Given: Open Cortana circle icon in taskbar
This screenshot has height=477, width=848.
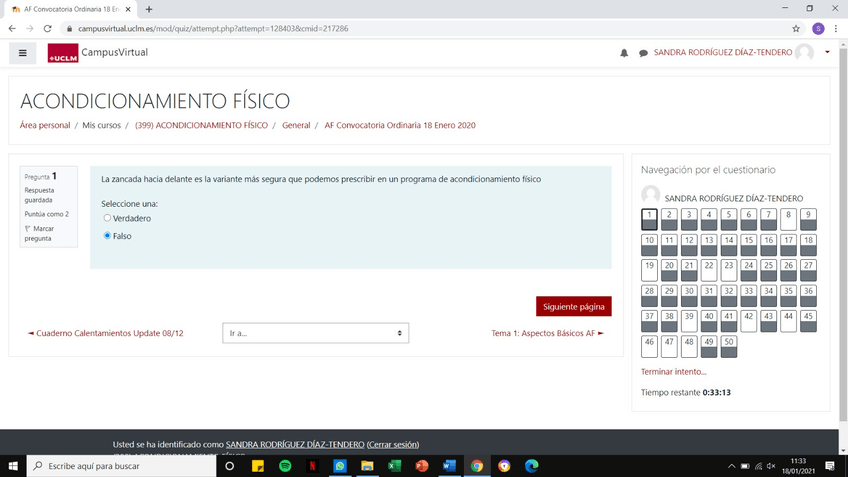Looking at the screenshot, I should coord(229,466).
